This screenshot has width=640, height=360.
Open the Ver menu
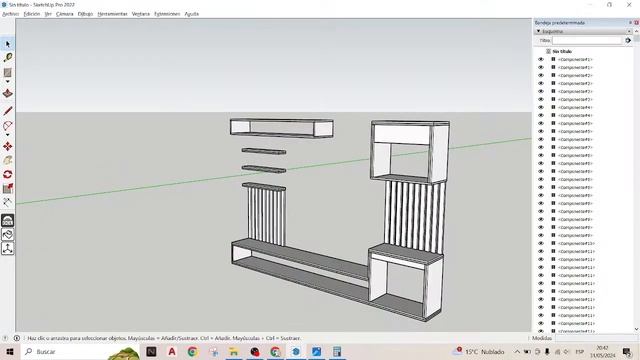[x=48, y=14]
